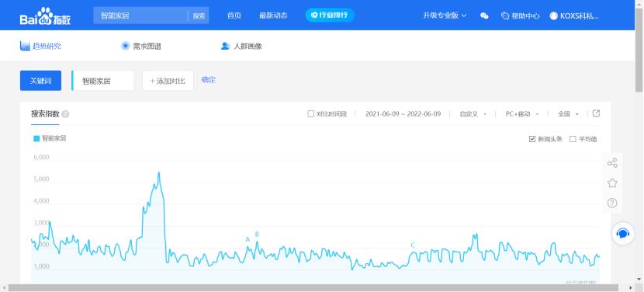This screenshot has width=644, height=292.
Task: Go to 首页 in the navigation
Action: pyautogui.click(x=234, y=16)
